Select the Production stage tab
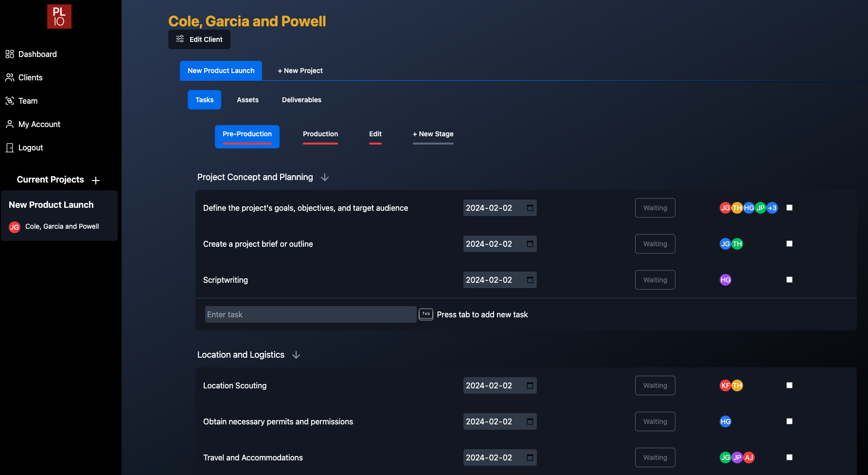 click(320, 134)
